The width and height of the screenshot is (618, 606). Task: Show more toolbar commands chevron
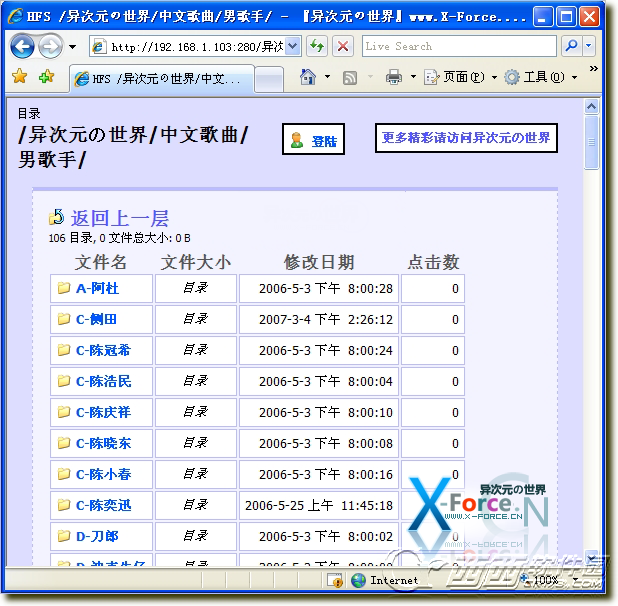593,69
